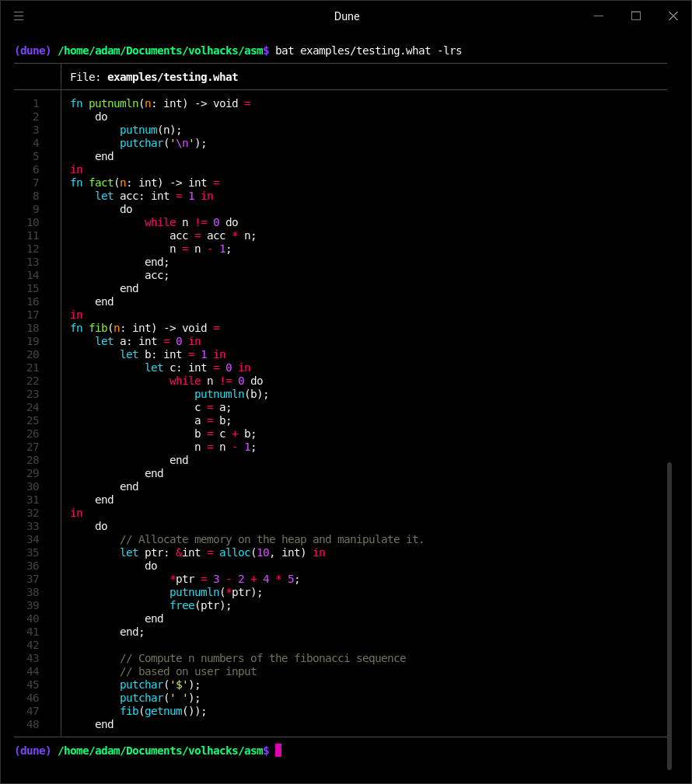Click the 'in' keyword on line 6
This screenshot has width=692, height=784.
click(x=76, y=169)
